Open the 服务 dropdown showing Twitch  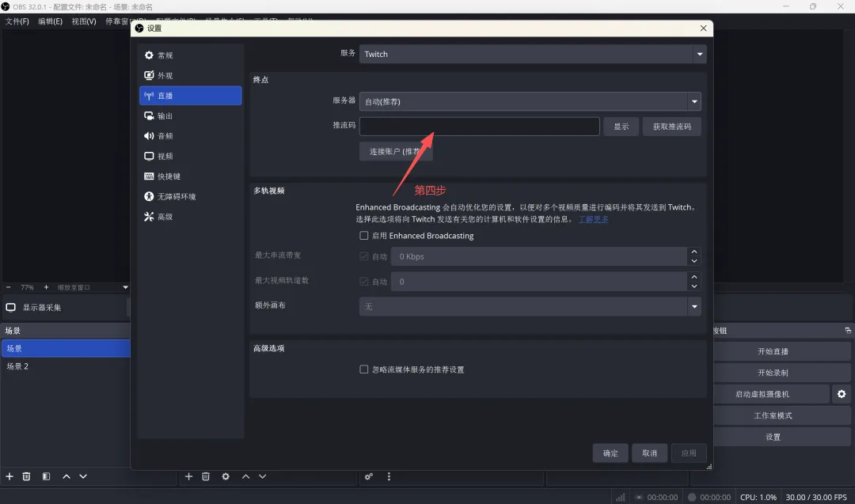(533, 54)
